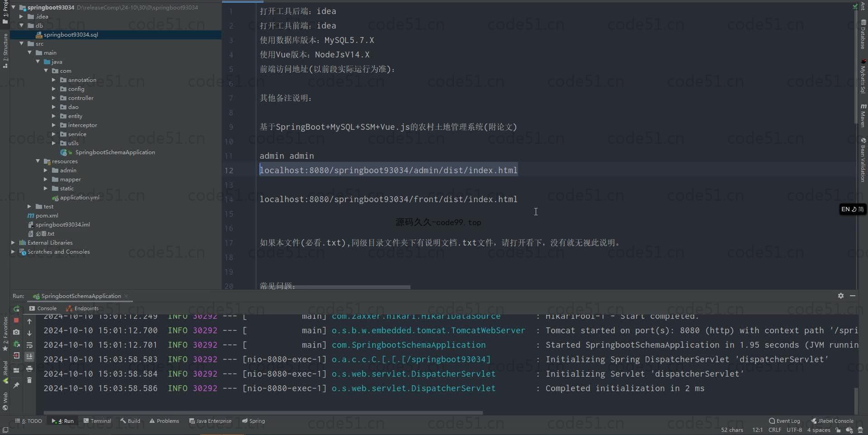
Task: Click the restore layout icon in the Run panel
Action: (16, 370)
